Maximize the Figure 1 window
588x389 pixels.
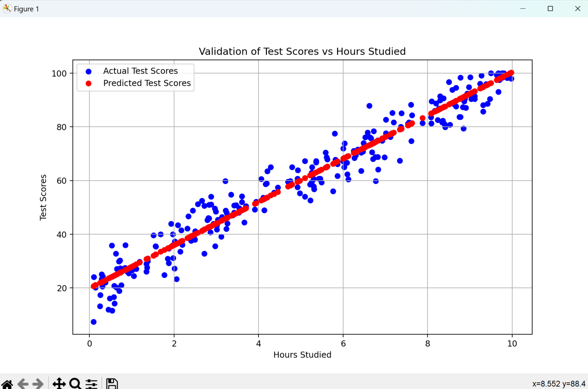click(550, 9)
